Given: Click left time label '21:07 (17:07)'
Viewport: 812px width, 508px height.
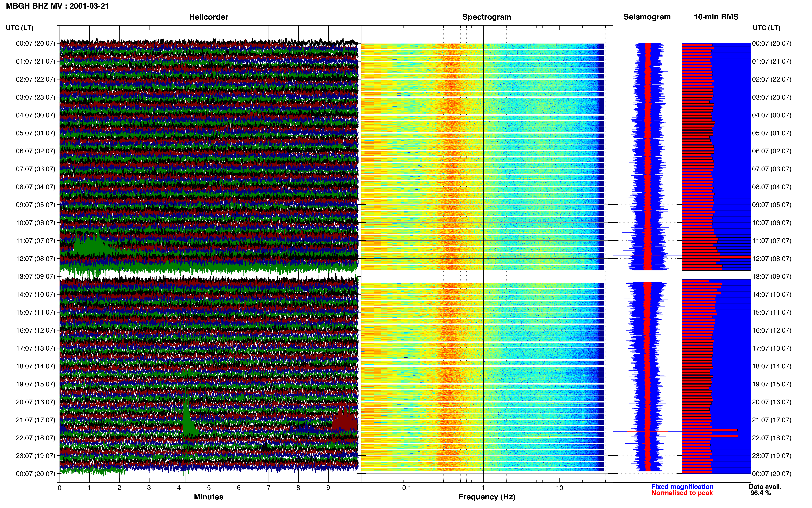Looking at the screenshot, I should tap(36, 420).
